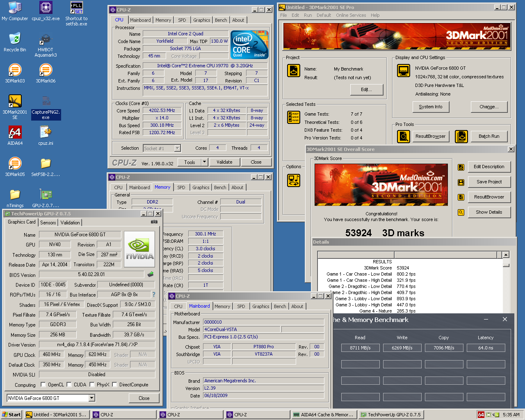525x420 pixels.
Task: Click the Selected Tests checklist icon
Action: 294,117
